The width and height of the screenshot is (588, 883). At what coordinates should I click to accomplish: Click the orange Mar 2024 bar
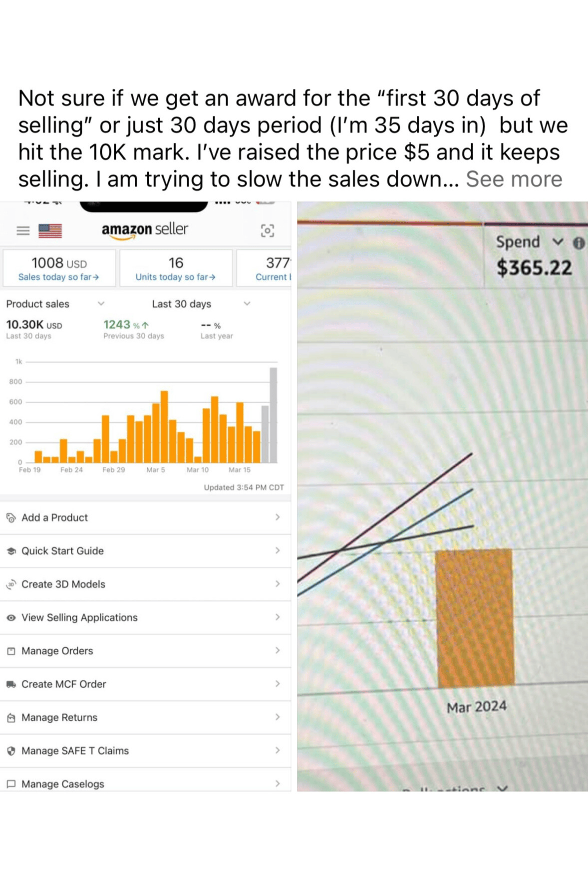475,617
